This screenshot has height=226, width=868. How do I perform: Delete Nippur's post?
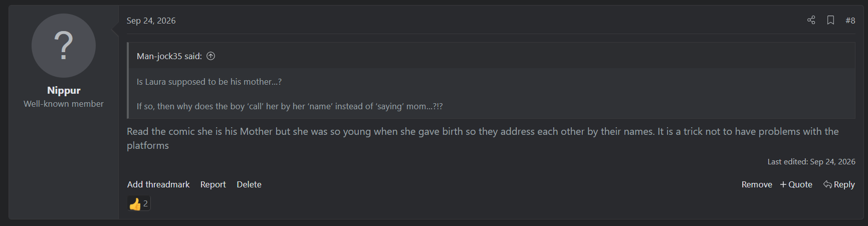pyautogui.click(x=249, y=184)
